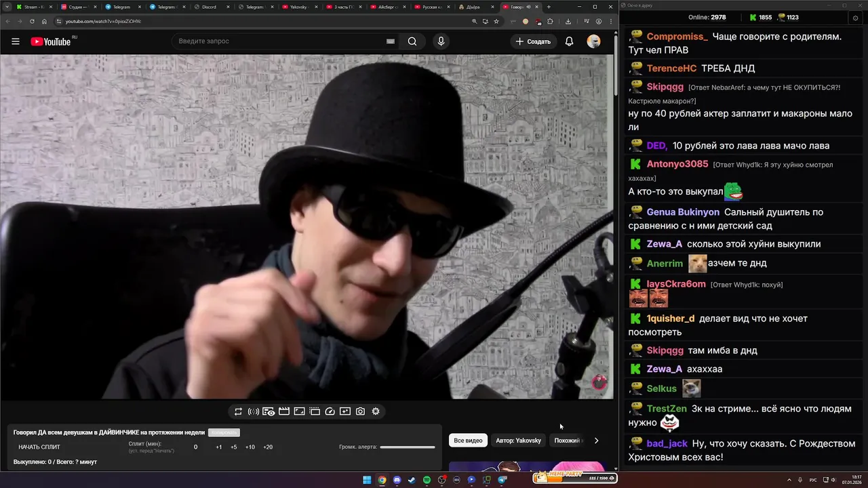868x488 pixels.
Task: Bookmark this page with star icon
Action: (496, 21)
